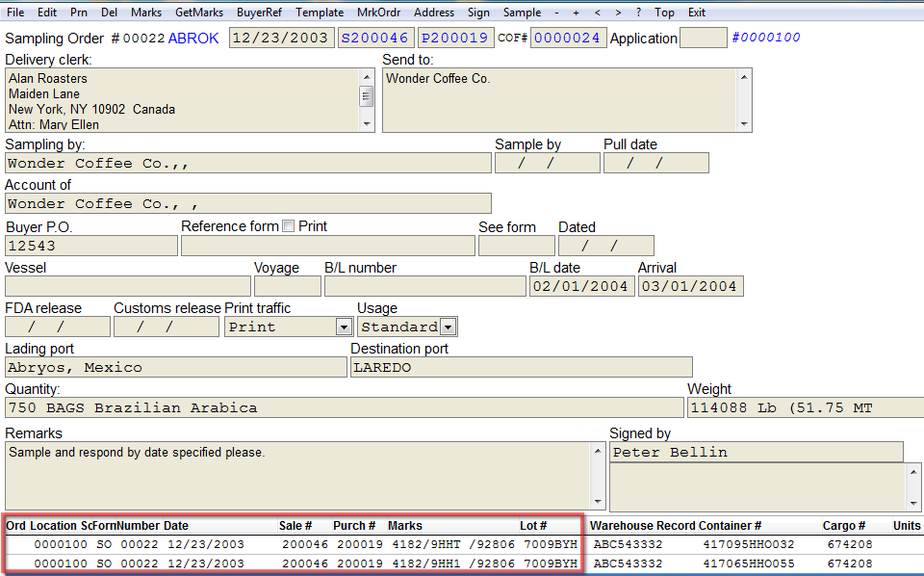
Task: Click the #0000100 application link
Action: (766, 38)
